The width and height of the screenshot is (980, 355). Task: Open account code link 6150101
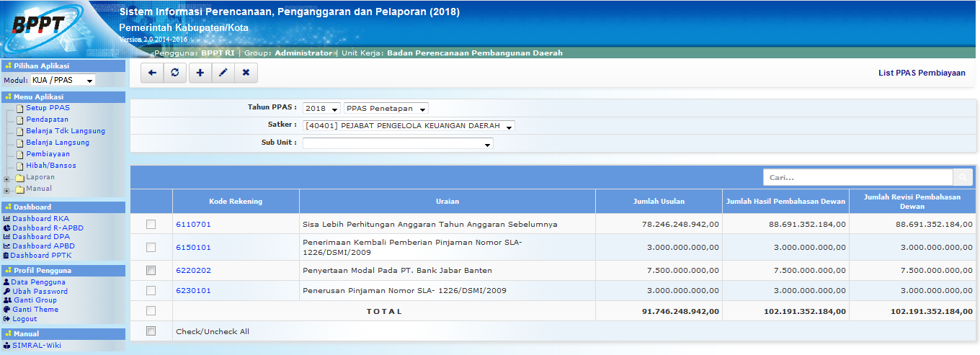click(x=193, y=247)
